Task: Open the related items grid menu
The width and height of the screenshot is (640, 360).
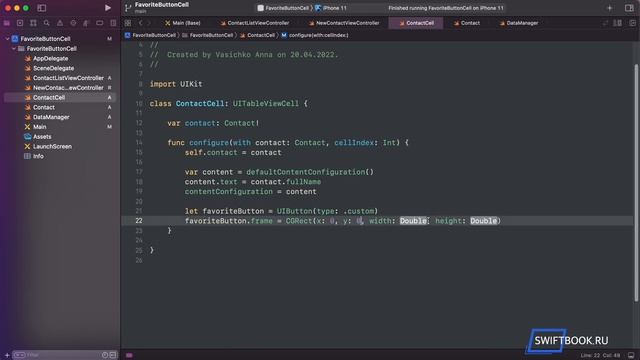Action: pyautogui.click(x=128, y=23)
